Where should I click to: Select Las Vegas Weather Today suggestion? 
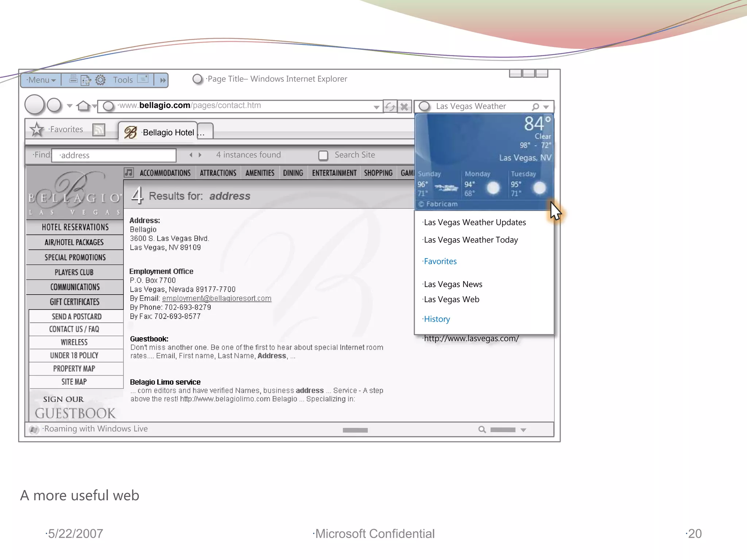click(471, 240)
